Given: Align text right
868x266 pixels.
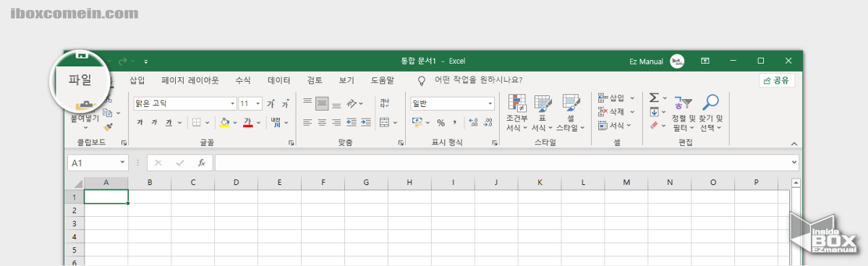Looking at the screenshot, I should pyautogui.click(x=336, y=123).
